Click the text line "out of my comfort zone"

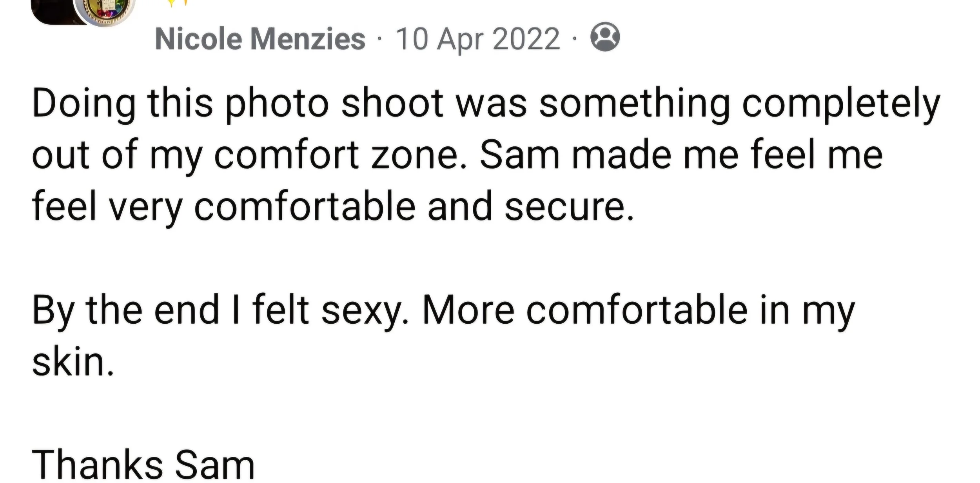pos(249,155)
